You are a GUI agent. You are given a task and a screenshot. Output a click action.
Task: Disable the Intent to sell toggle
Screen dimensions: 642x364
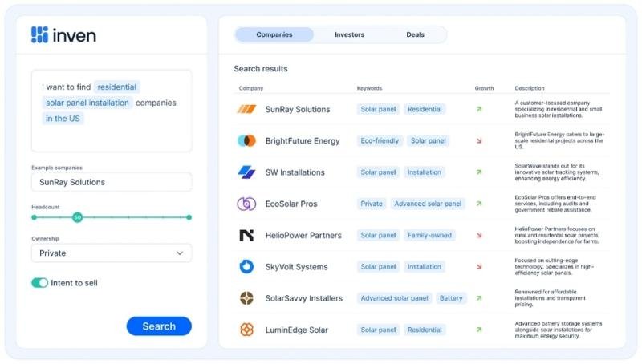39,283
